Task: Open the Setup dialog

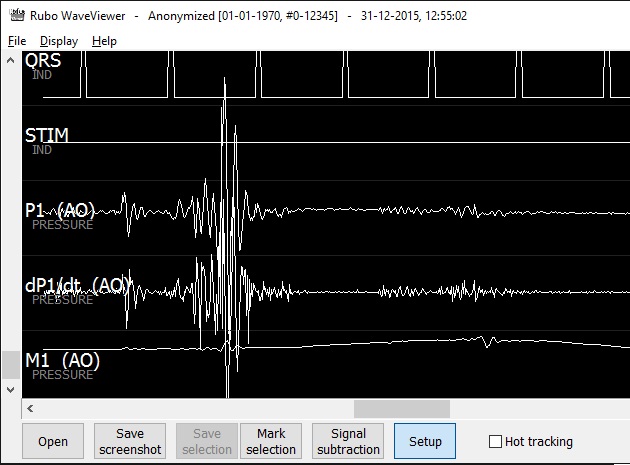Action: [x=425, y=441]
